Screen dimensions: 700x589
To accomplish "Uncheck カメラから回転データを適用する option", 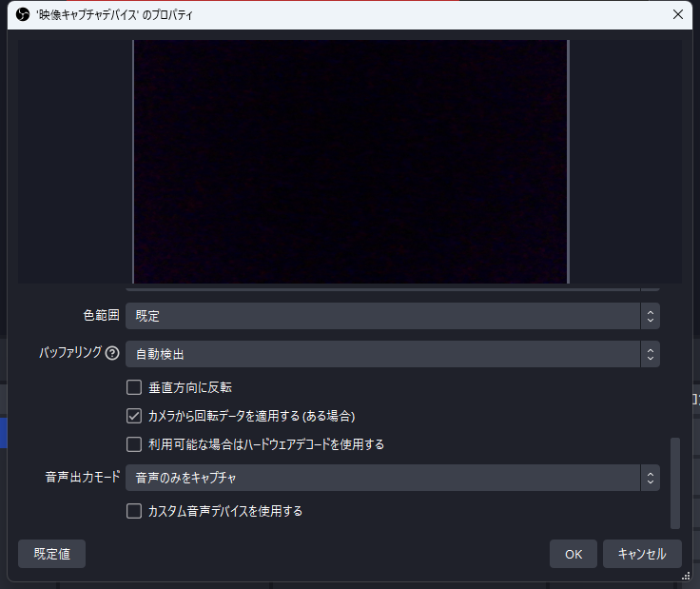I will pyautogui.click(x=134, y=416).
